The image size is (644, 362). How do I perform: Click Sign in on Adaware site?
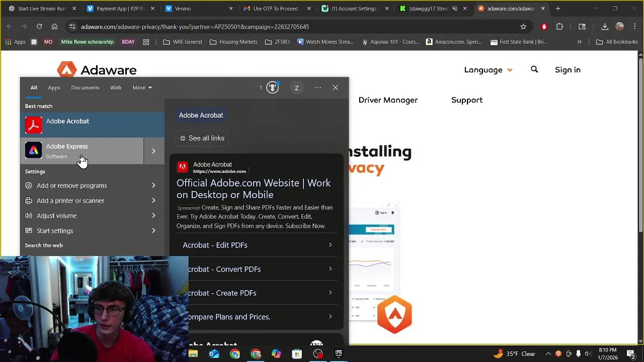(x=568, y=70)
